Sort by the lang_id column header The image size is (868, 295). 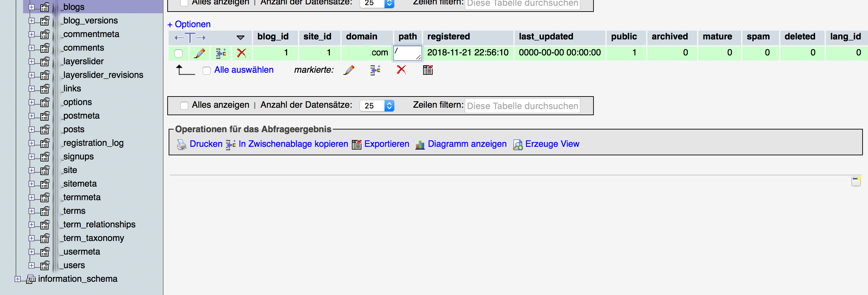[x=845, y=37]
